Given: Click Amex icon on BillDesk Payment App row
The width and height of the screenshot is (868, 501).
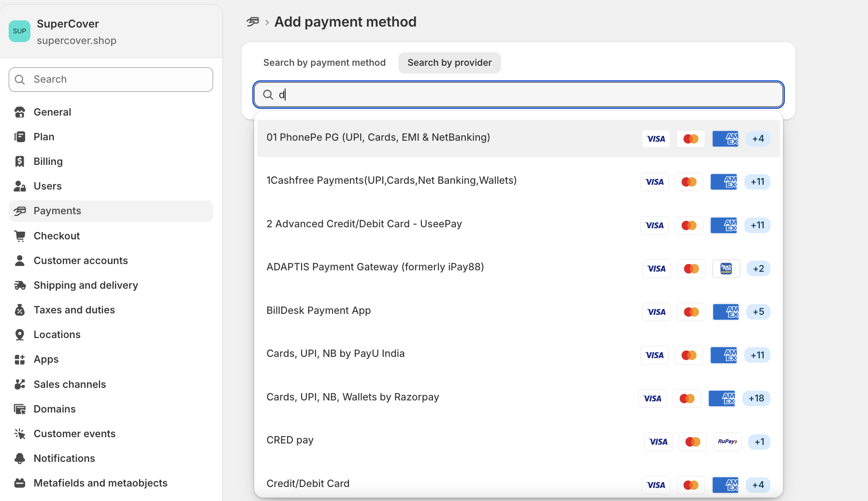Looking at the screenshot, I should click(726, 312).
